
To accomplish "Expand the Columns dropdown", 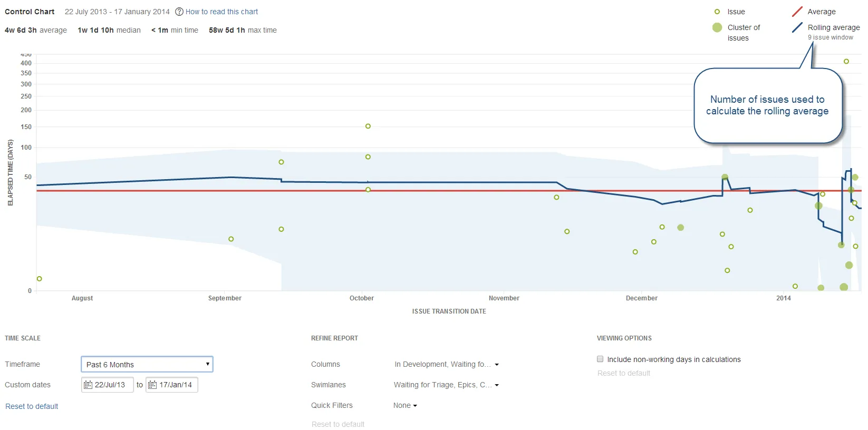I will click(447, 364).
